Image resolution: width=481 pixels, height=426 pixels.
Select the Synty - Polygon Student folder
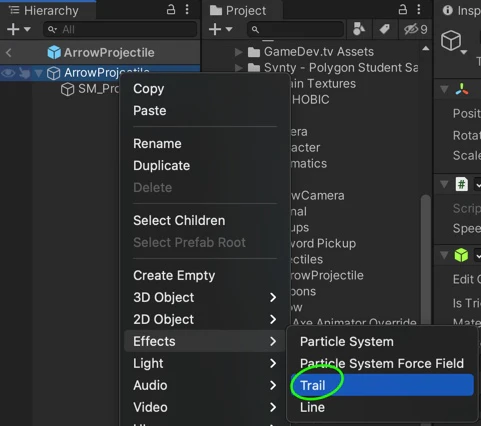(333, 68)
